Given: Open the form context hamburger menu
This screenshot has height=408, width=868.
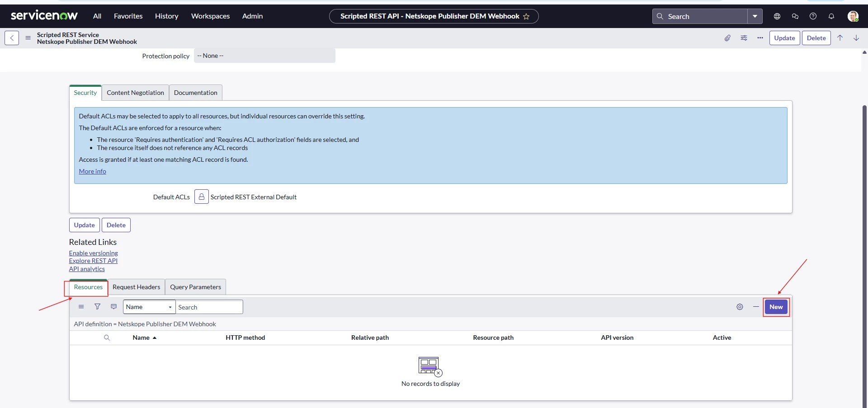Looking at the screenshot, I should pyautogui.click(x=28, y=38).
